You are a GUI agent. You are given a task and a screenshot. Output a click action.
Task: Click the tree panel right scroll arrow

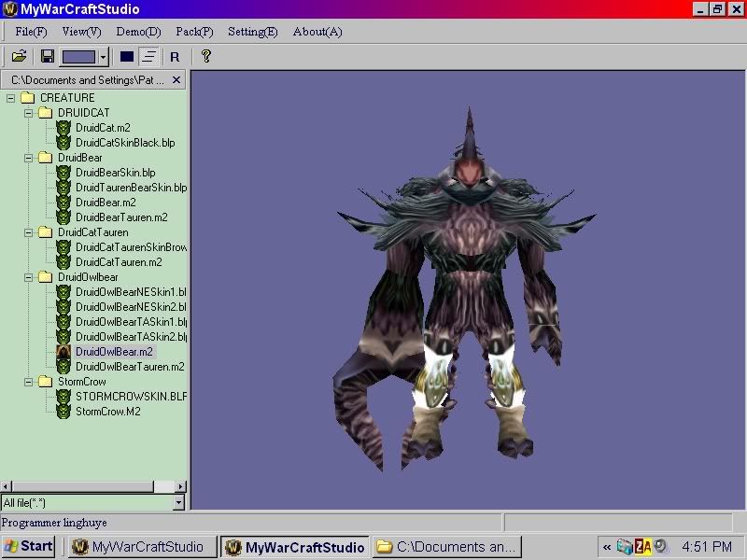click(180, 486)
